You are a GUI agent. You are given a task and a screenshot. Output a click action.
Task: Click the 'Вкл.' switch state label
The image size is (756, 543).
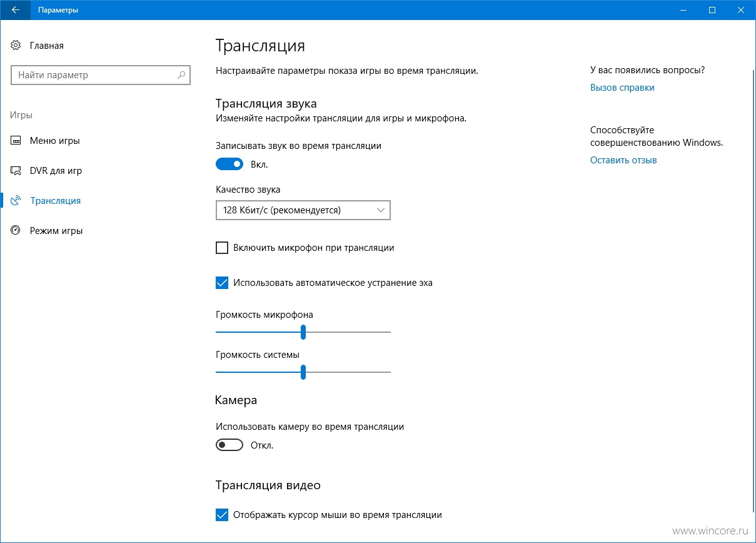click(259, 165)
